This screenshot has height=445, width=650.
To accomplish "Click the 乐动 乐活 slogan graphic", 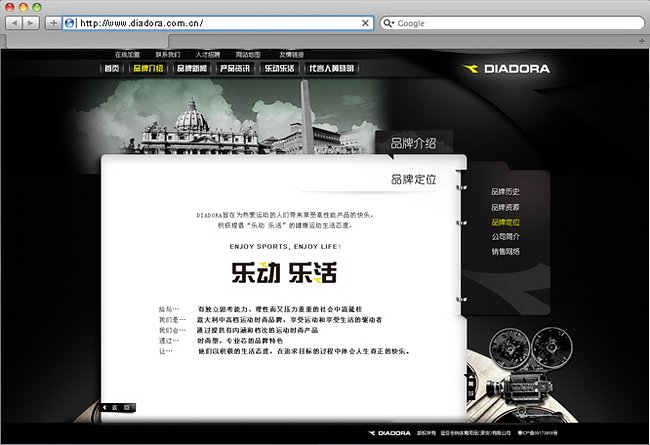I will [284, 272].
